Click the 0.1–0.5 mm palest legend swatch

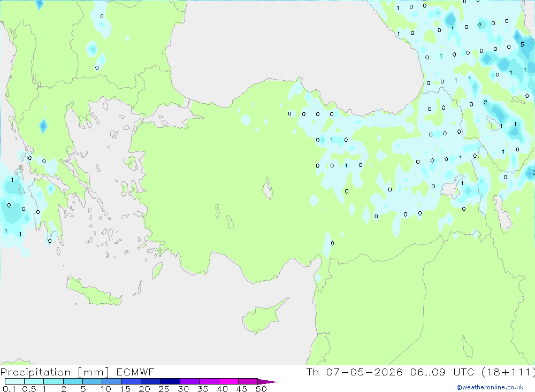(x=14, y=381)
